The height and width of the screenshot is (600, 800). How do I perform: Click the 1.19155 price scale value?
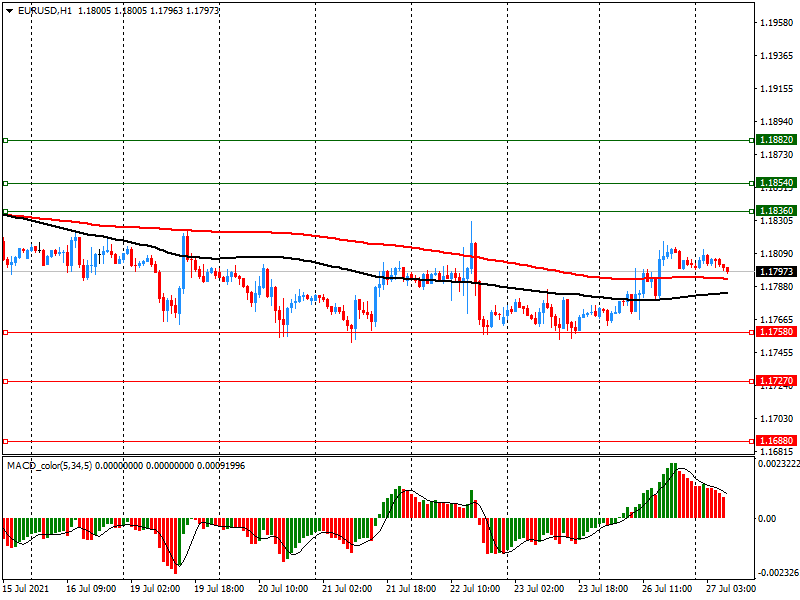pos(777,89)
